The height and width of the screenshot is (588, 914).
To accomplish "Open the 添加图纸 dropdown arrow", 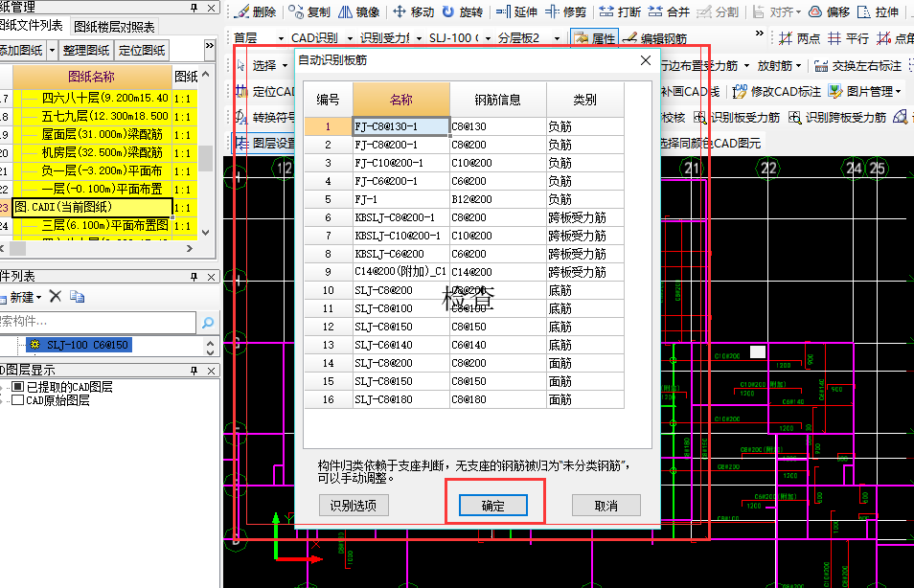I will (52, 50).
